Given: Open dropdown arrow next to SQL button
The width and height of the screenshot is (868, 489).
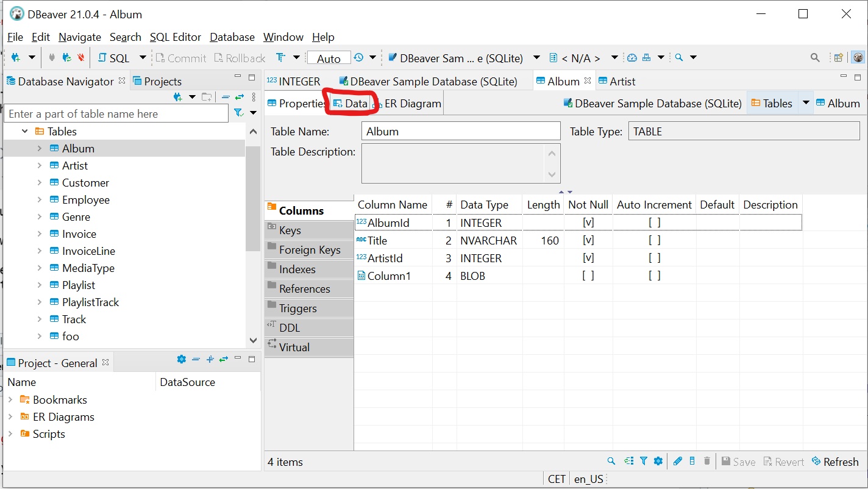Looking at the screenshot, I should point(143,58).
